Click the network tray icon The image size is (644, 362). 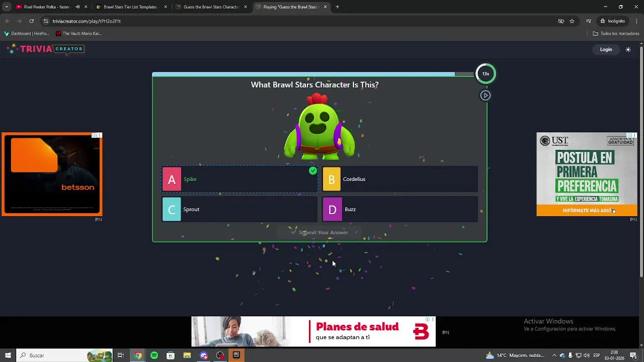click(578, 355)
